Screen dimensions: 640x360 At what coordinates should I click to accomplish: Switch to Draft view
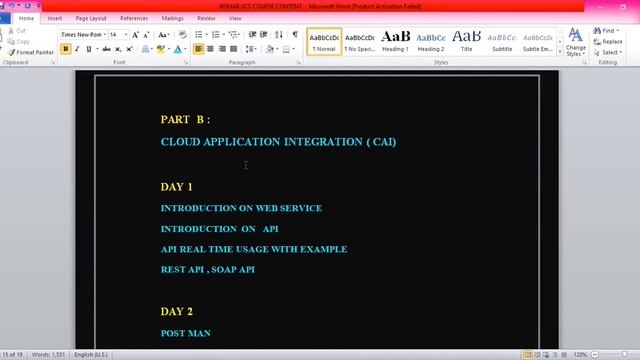pyautogui.click(x=564, y=355)
